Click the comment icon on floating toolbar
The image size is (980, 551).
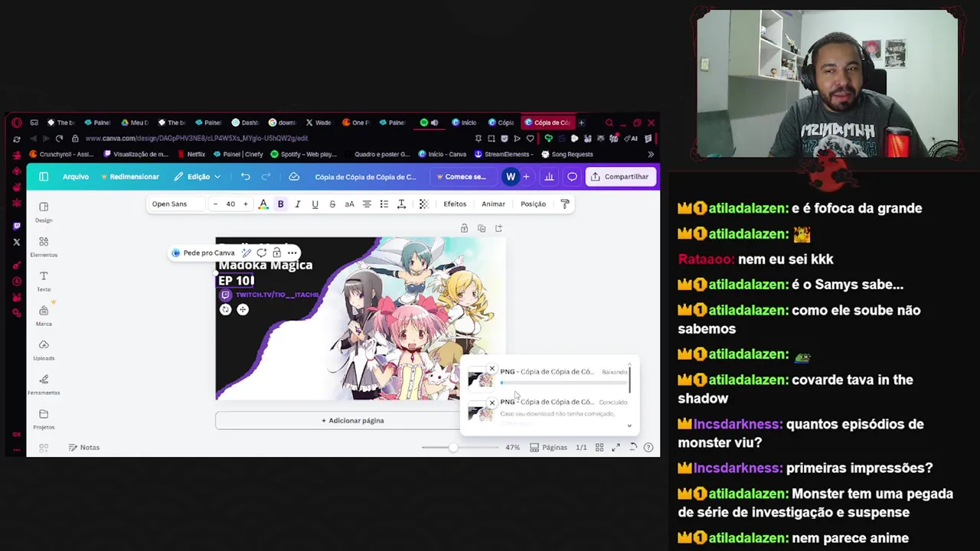tap(262, 253)
